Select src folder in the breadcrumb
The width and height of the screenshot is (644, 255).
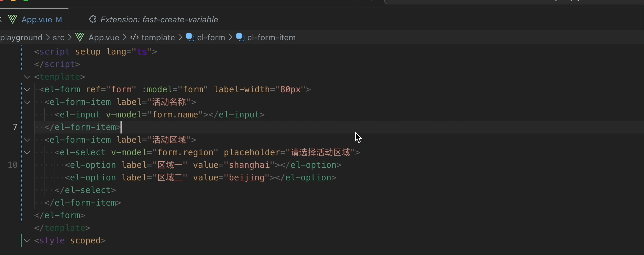59,37
